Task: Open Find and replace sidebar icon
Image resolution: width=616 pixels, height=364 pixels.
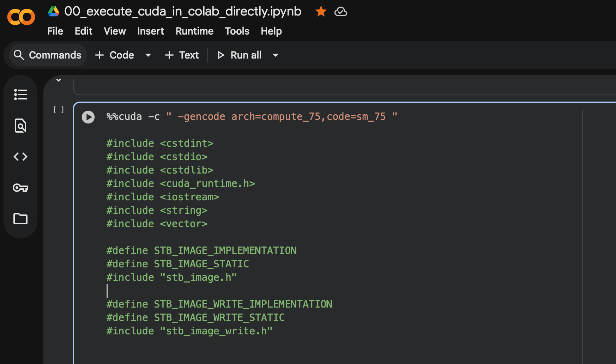Action: click(x=20, y=126)
